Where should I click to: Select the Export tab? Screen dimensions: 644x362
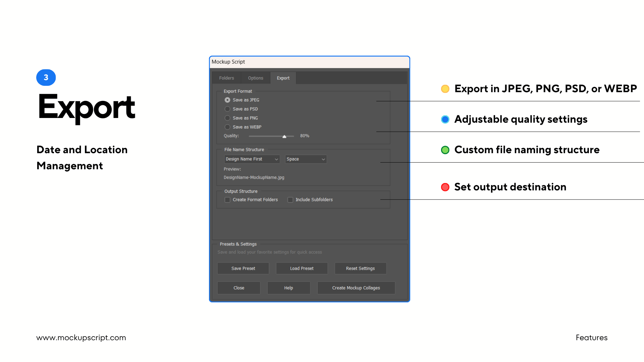[x=283, y=78]
